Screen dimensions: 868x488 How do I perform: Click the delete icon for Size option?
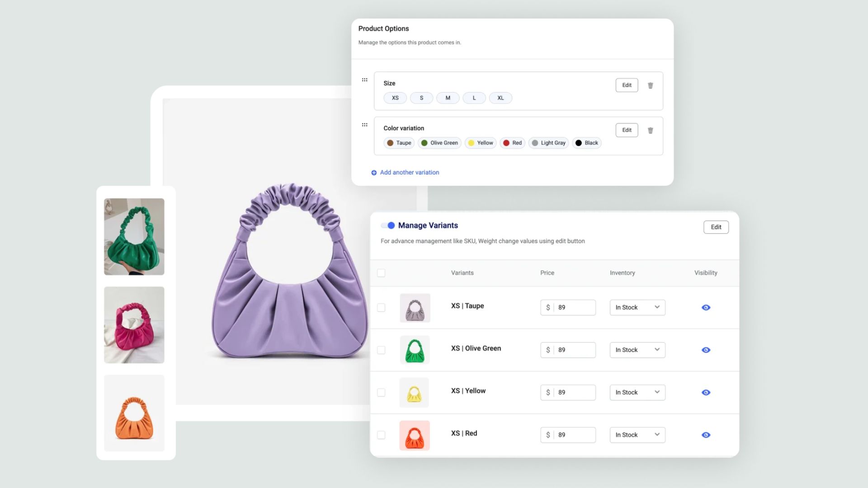651,85
